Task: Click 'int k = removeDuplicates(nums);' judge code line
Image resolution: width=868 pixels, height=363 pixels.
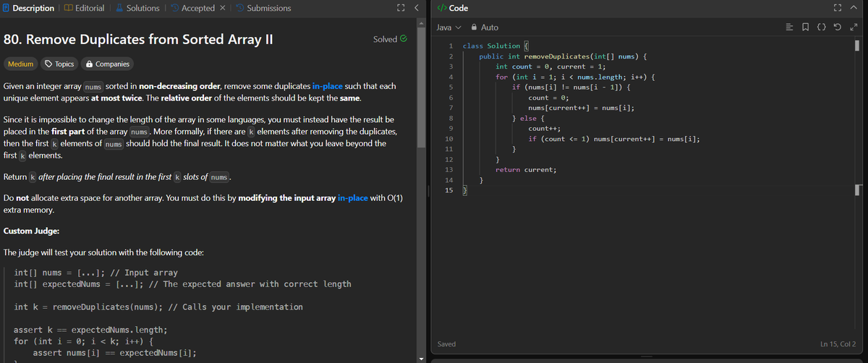Action: pyautogui.click(x=158, y=307)
